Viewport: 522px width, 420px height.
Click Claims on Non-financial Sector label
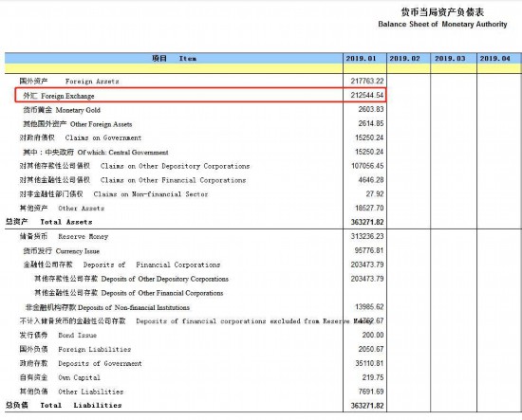[114, 194]
